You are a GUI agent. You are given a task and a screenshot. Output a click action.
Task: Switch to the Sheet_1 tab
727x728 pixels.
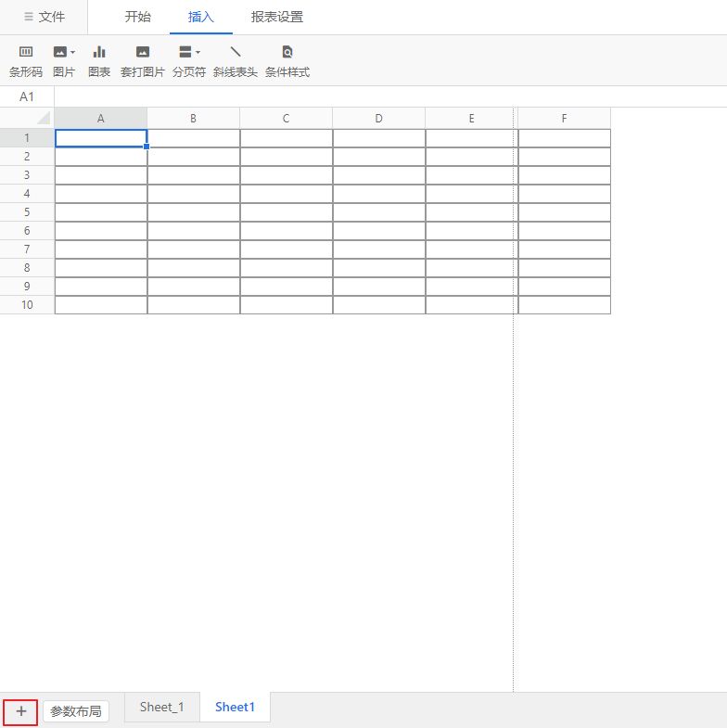click(162, 708)
